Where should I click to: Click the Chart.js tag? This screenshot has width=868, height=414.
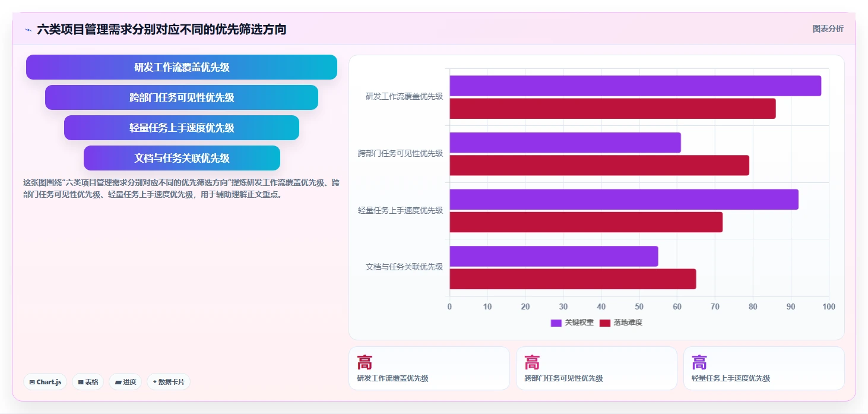45,382
